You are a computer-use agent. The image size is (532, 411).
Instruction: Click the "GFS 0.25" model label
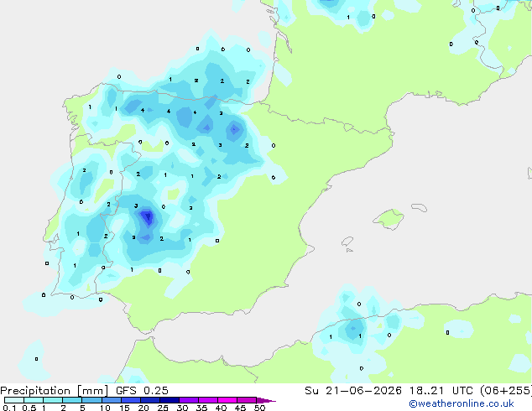(142, 391)
